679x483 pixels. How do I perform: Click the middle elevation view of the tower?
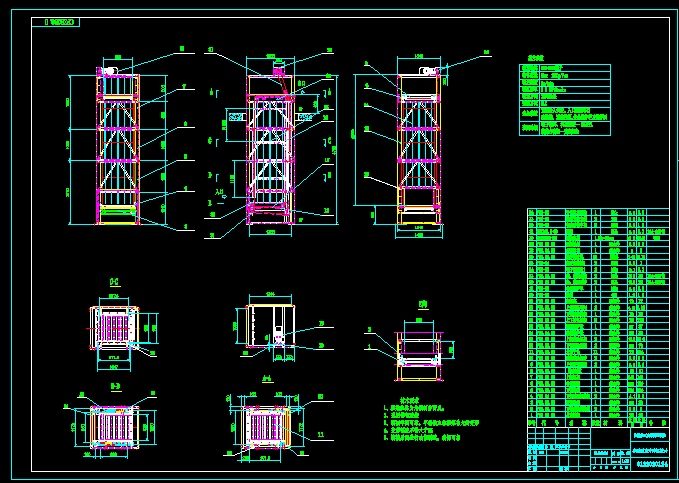coord(271,144)
